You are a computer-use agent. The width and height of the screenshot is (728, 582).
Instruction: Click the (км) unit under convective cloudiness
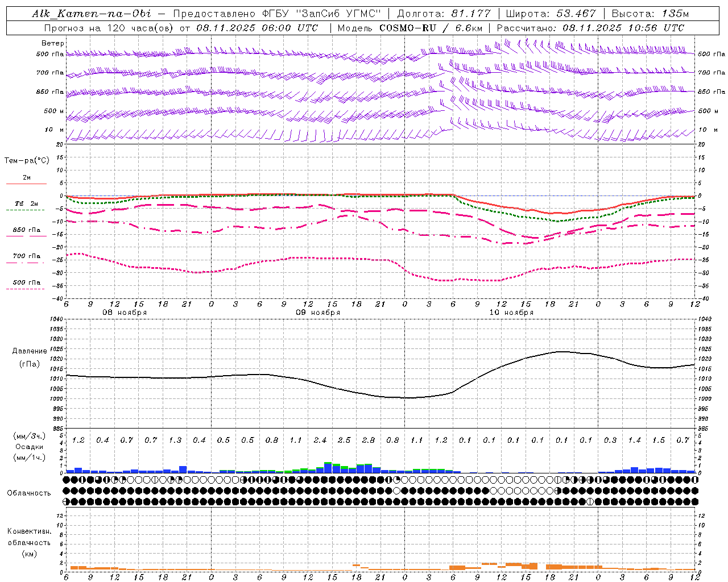tap(29, 554)
